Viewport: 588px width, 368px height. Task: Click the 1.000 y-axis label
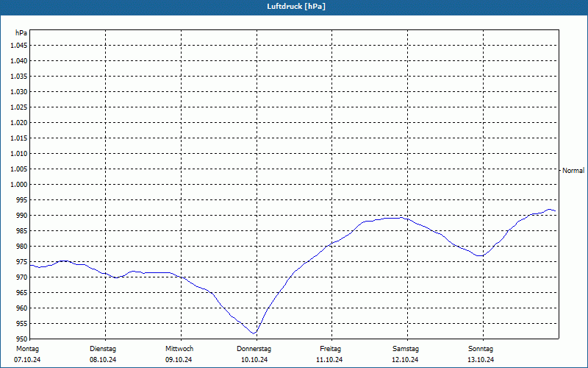click(19, 185)
